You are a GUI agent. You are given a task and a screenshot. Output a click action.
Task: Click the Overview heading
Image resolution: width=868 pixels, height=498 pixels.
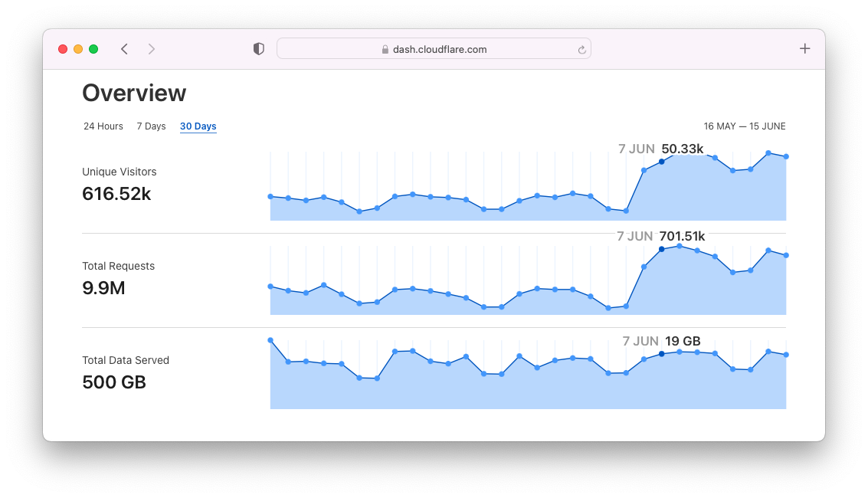(x=135, y=93)
